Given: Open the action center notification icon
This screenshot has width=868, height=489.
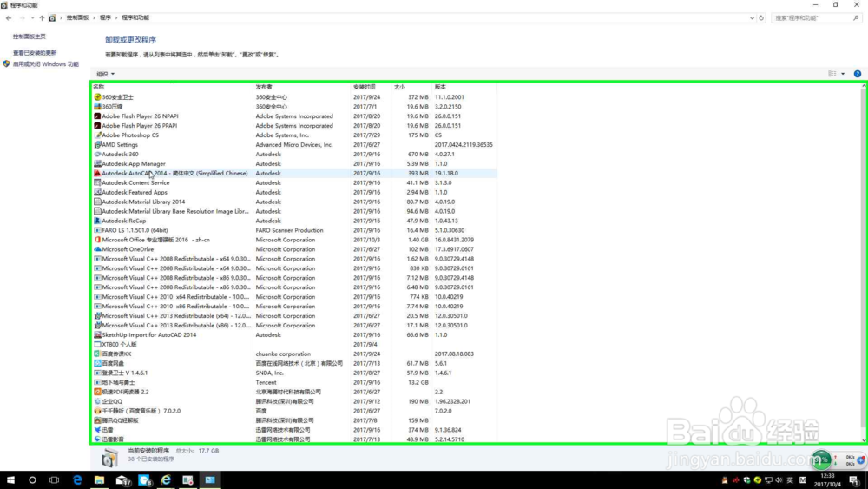Looking at the screenshot, I should [854, 480].
